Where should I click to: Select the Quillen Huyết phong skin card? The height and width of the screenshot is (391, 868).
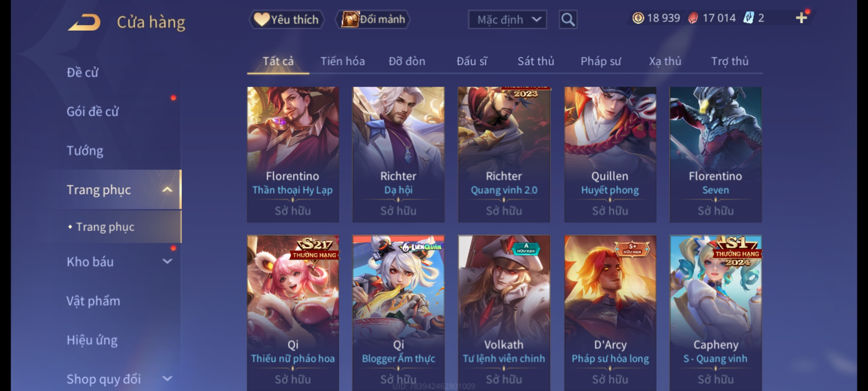coord(610,155)
